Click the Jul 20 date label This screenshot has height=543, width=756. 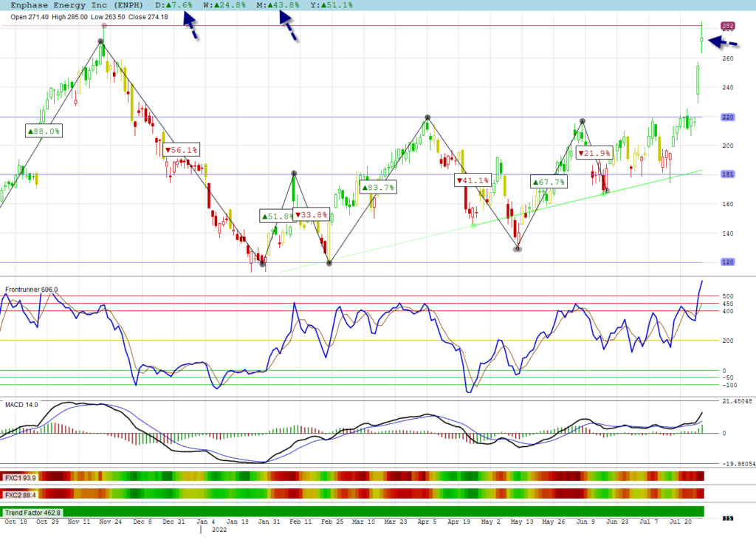point(680,522)
